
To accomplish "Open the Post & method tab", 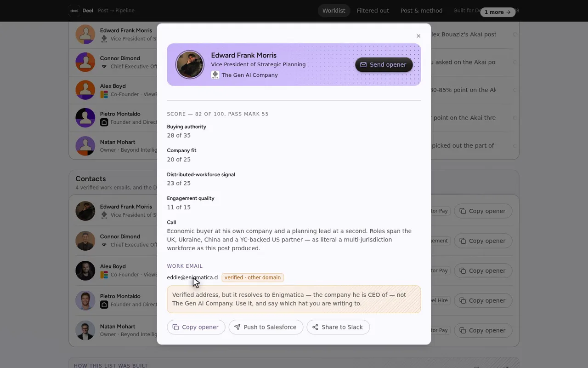I will click(422, 11).
